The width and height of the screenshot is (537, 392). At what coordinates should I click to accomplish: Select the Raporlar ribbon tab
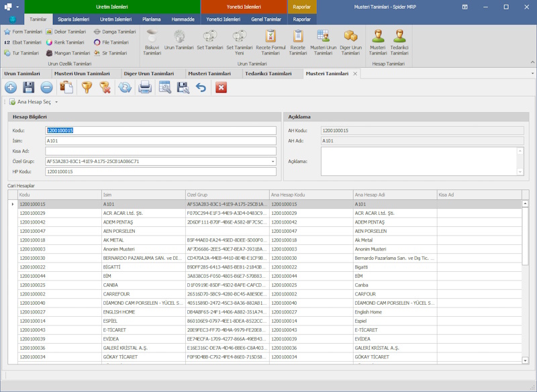pyautogui.click(x=301, y=19)
